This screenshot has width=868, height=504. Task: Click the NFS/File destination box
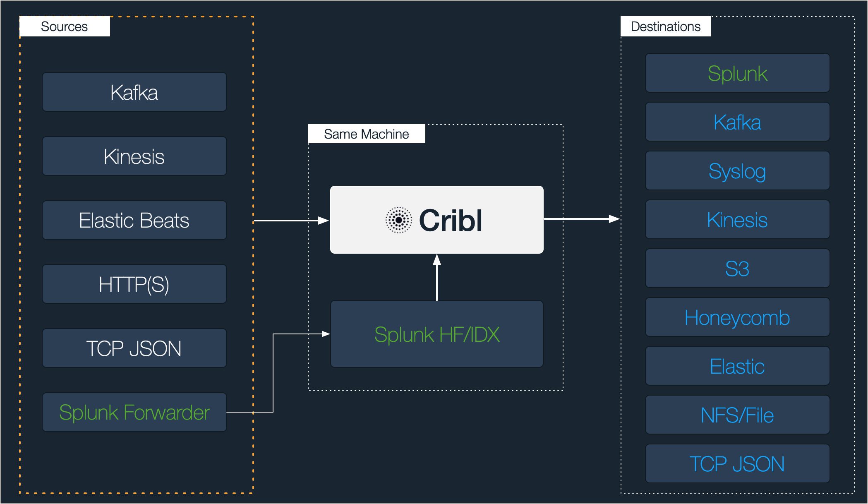coord(737,415)
